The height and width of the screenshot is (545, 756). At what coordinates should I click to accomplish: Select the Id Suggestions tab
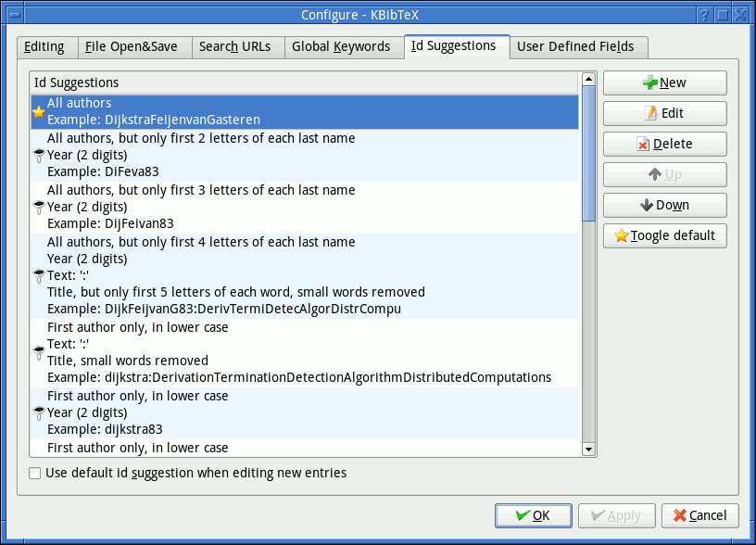pyautogui.click(x=457, y=46)
